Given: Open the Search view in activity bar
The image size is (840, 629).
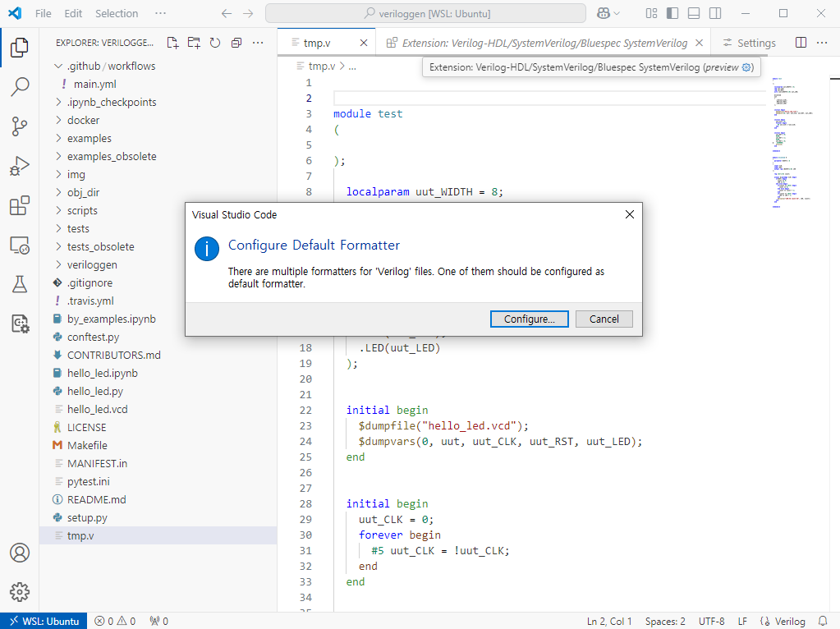Looking at the screenshot, I should tap(19, 86).
